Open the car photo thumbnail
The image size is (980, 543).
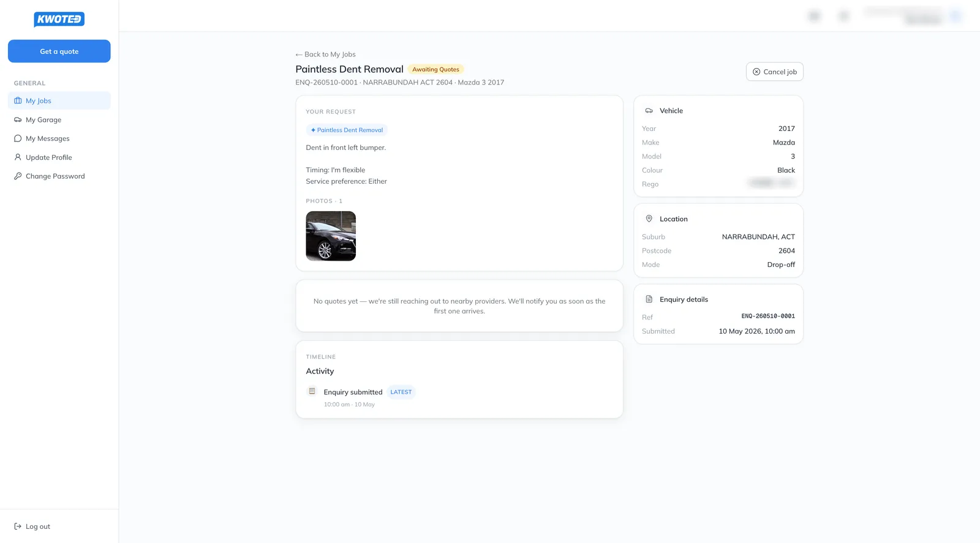[331, 236]
